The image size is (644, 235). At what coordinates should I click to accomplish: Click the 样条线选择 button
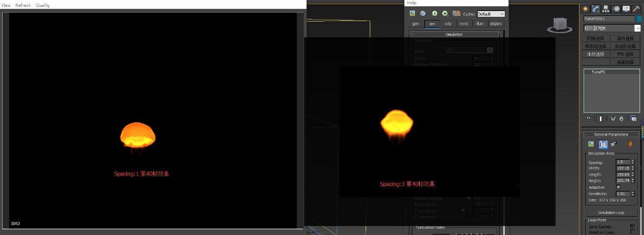(x=595, y=46)
